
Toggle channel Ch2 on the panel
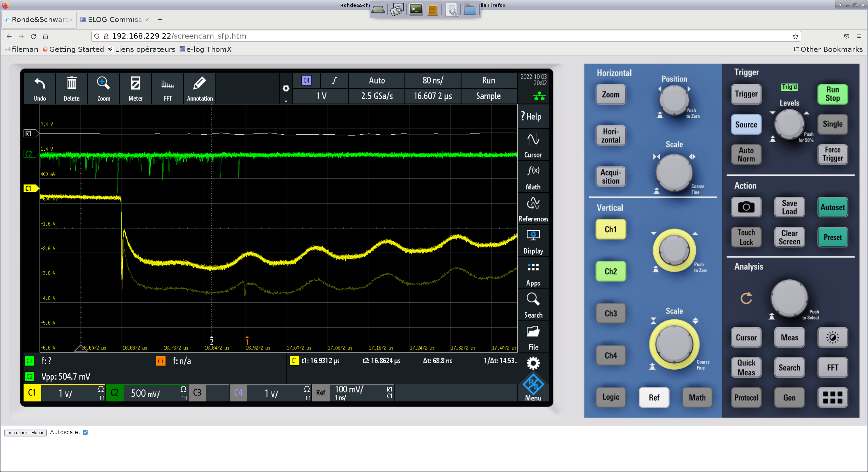click(x=611, y=271)
